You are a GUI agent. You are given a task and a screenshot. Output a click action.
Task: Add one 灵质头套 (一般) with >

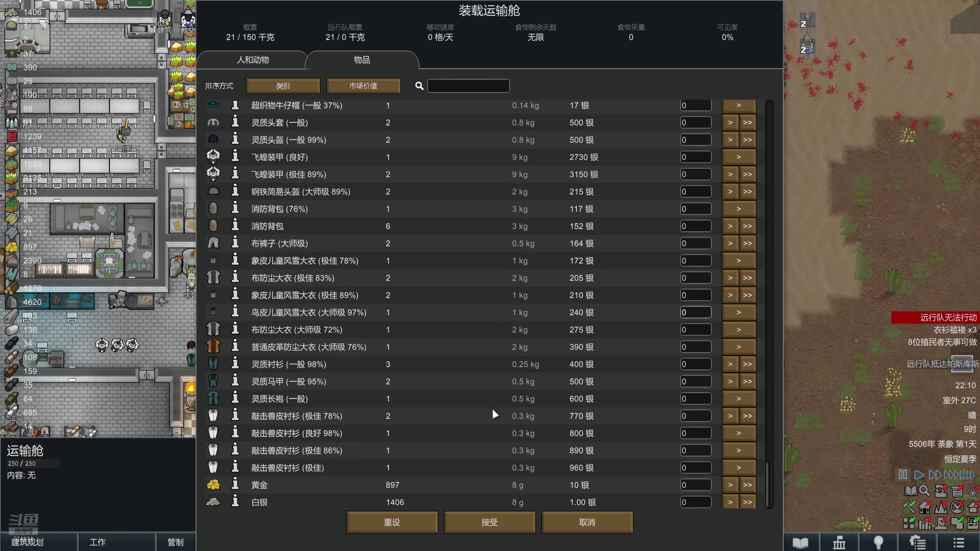pyautogui.click(x=730, y=122)
